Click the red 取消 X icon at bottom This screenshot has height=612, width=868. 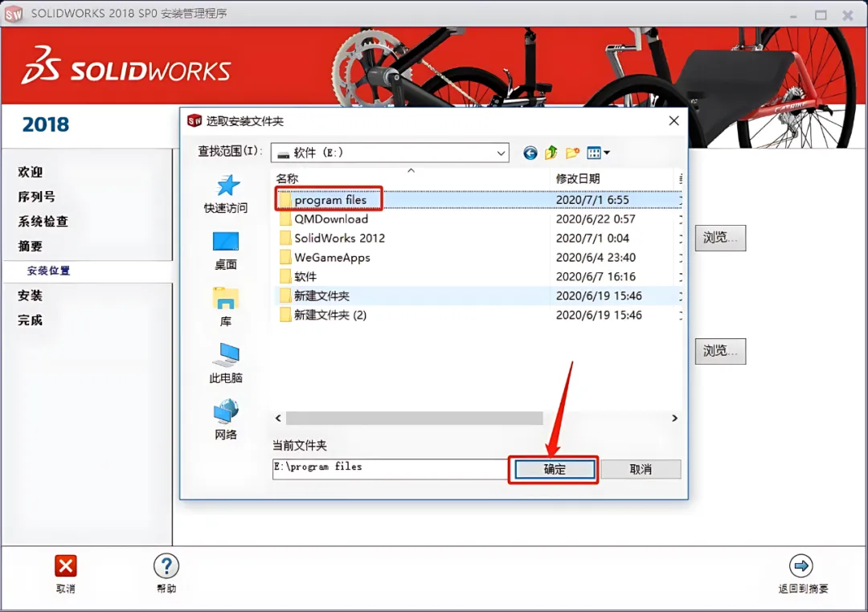65,566
